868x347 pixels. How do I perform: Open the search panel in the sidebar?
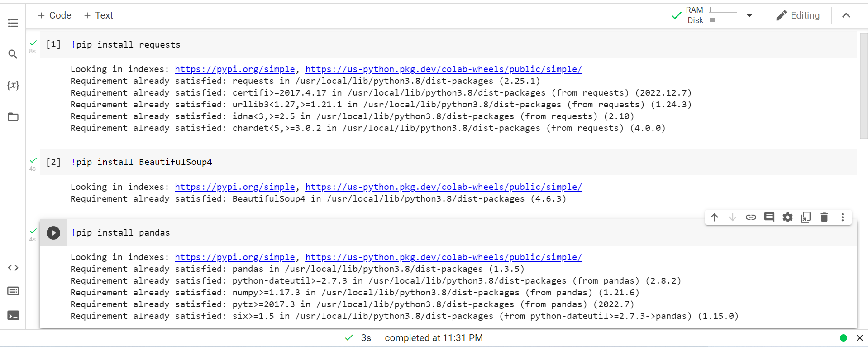[x=13, y=54]
